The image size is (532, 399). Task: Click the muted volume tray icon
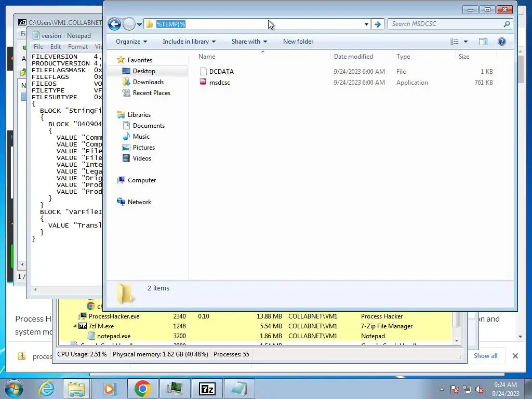(480, 389)
